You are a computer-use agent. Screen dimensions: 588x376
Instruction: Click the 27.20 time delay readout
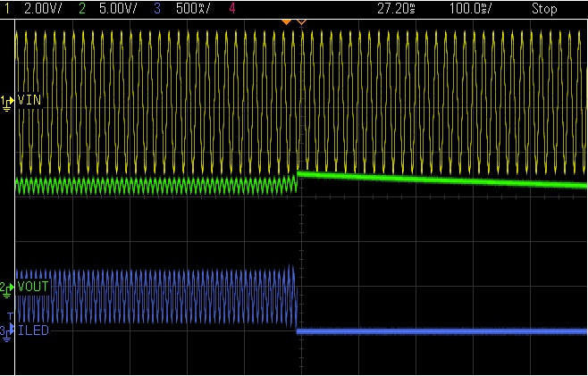tap(396, 9)
